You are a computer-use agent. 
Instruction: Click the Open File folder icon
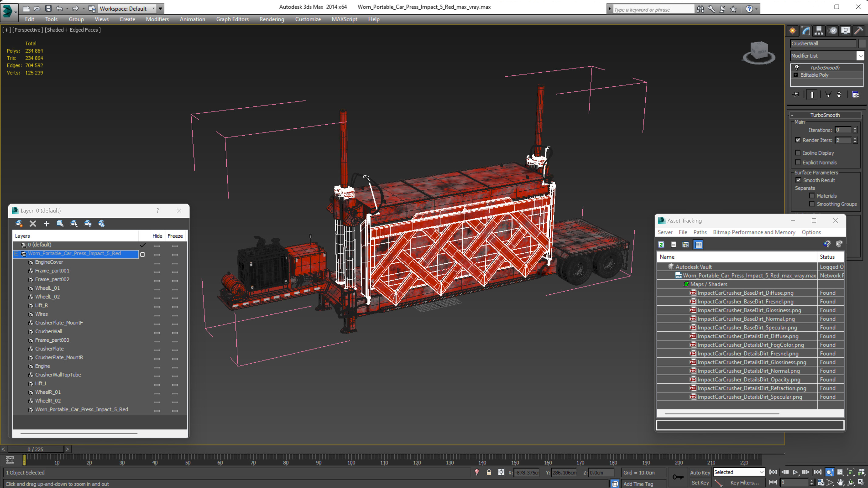point(37,9)
